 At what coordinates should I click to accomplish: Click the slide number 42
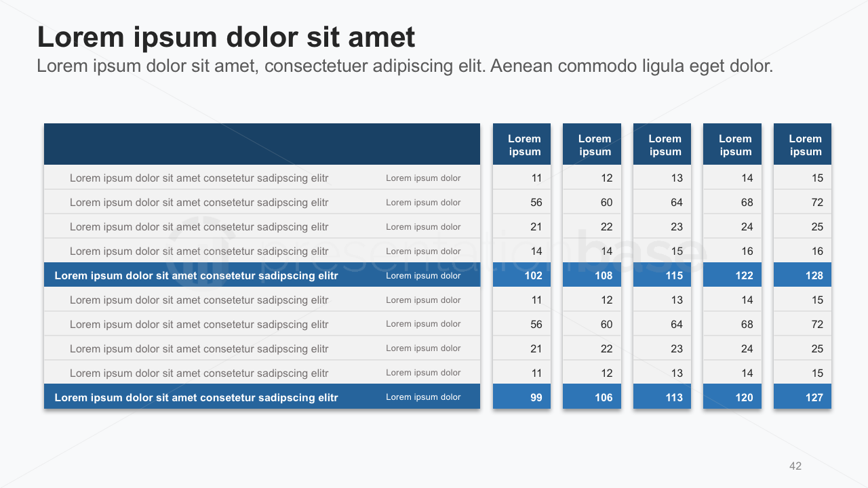[795, 466]
